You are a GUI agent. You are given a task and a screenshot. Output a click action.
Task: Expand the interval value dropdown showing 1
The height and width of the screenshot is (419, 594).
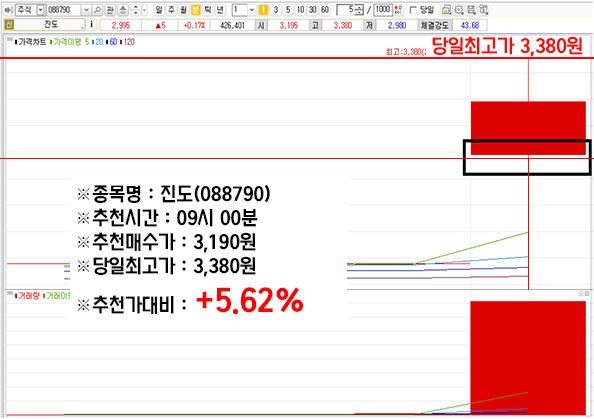click(252, 10)
